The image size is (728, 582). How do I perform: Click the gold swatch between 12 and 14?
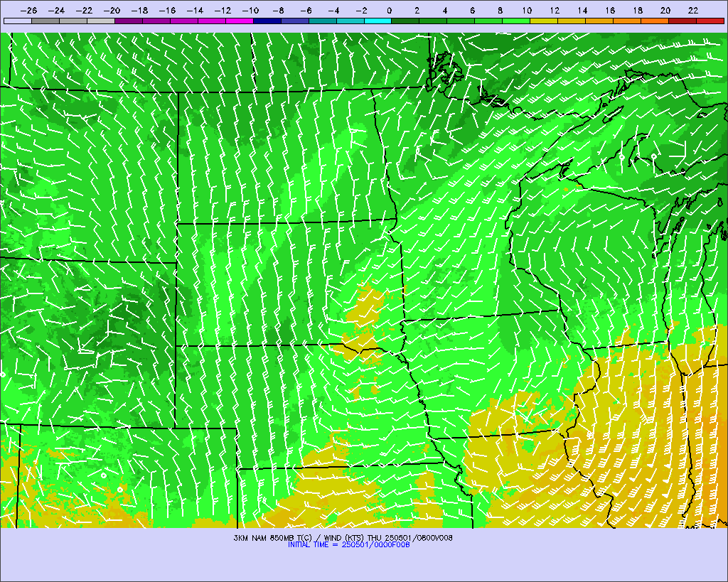572,21
